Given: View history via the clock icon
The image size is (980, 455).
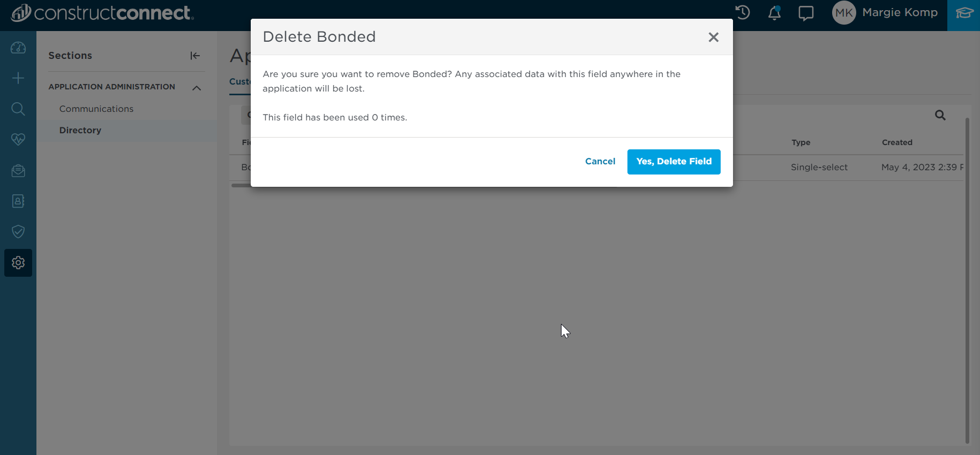Looking at the screenshot, I should click(742, 12).
